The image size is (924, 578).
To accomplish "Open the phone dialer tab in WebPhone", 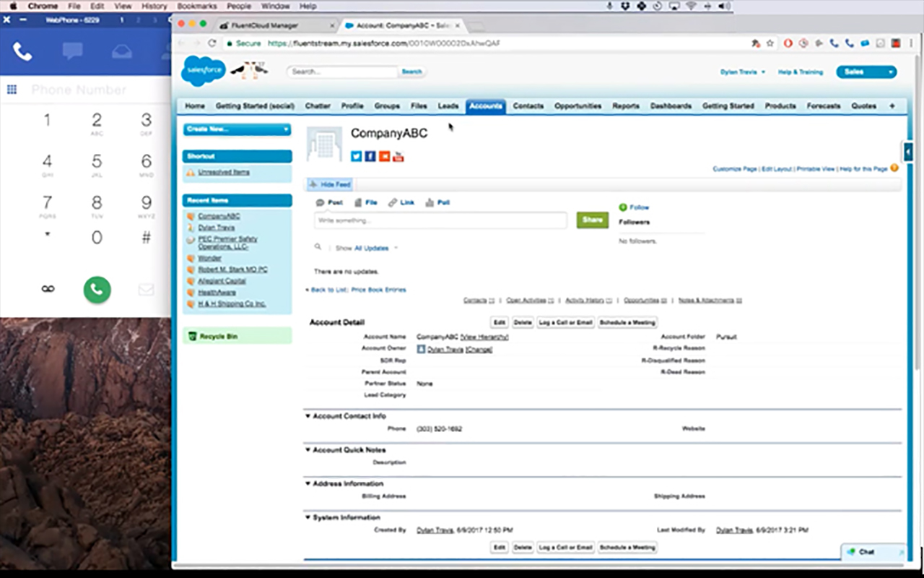I will tap(22, 52).
